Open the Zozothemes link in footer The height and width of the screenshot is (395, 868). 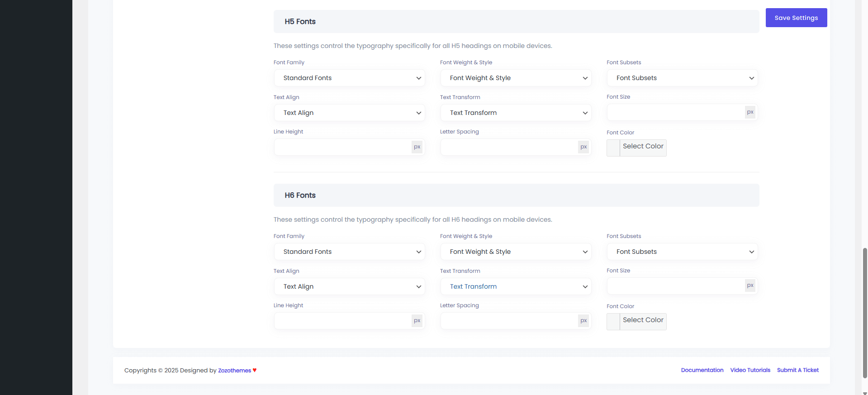[234, 371]
